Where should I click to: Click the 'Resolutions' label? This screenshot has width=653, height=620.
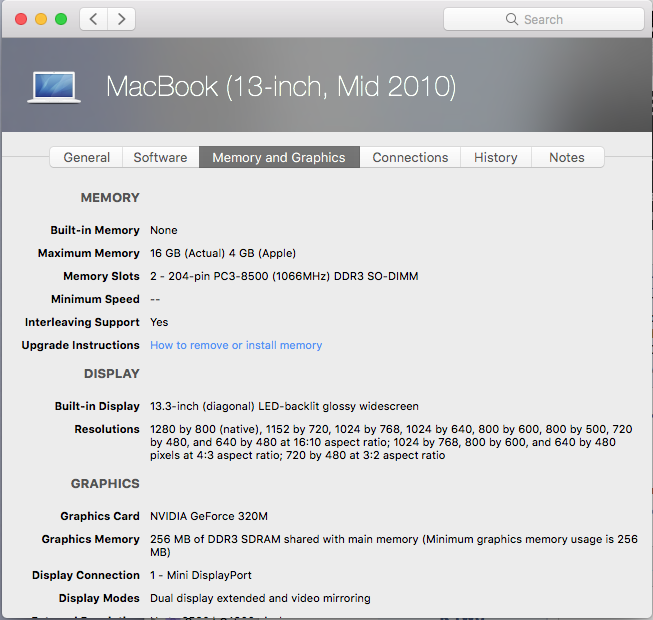[107, 429]
